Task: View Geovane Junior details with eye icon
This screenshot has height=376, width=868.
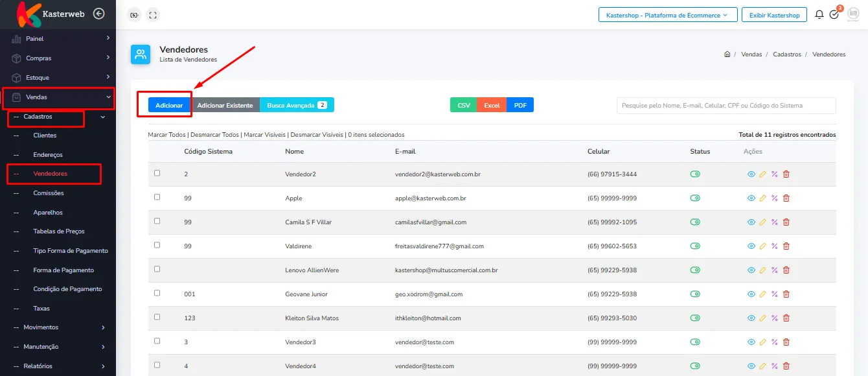Action: click(751, 294)
